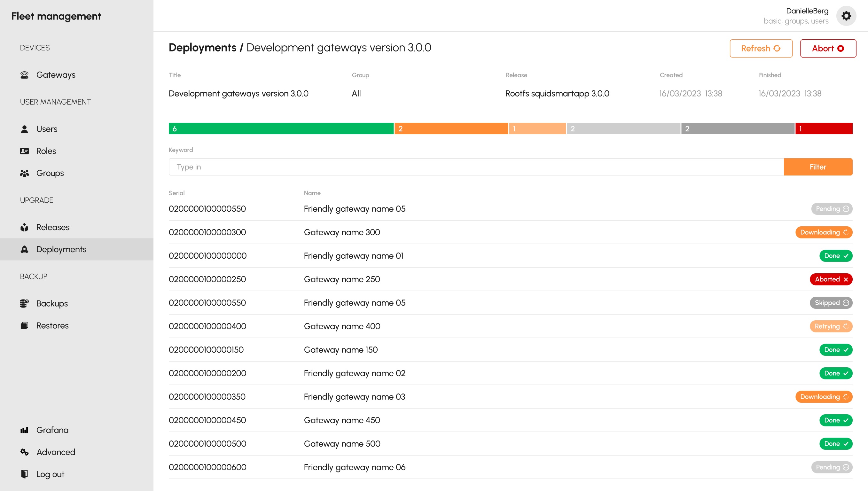Click the checkmark icon on Gateway name 150
This screenshot has height=491, width=868.
point(846,350)
